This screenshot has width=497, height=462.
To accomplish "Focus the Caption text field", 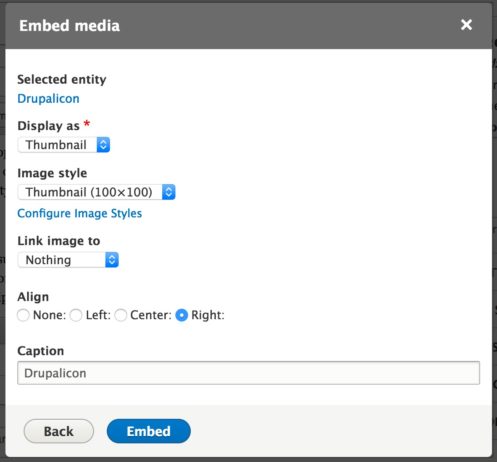I will (x=249, y=373).
